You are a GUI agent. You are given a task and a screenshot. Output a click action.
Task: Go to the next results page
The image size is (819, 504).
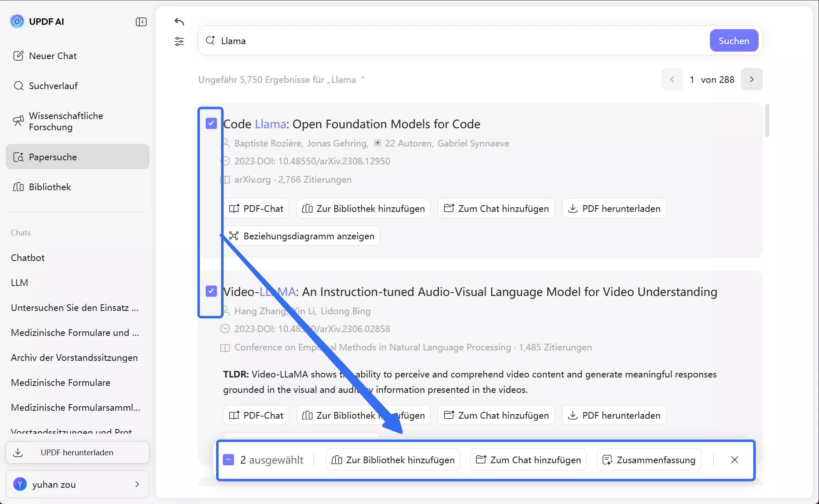(751, 79)
